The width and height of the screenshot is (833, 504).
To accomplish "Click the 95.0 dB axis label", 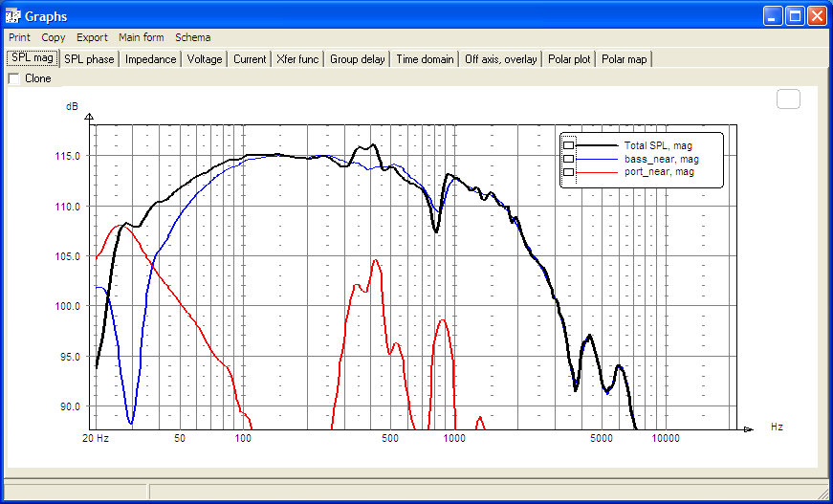I will point(70,357).
